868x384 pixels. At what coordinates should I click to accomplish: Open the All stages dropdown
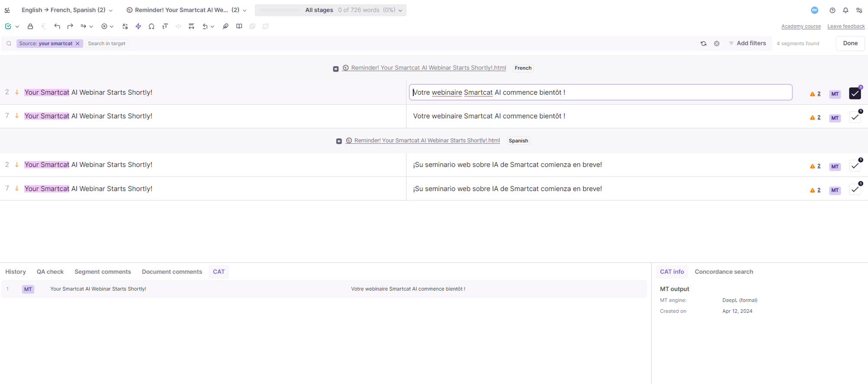(x=331, y=10)
